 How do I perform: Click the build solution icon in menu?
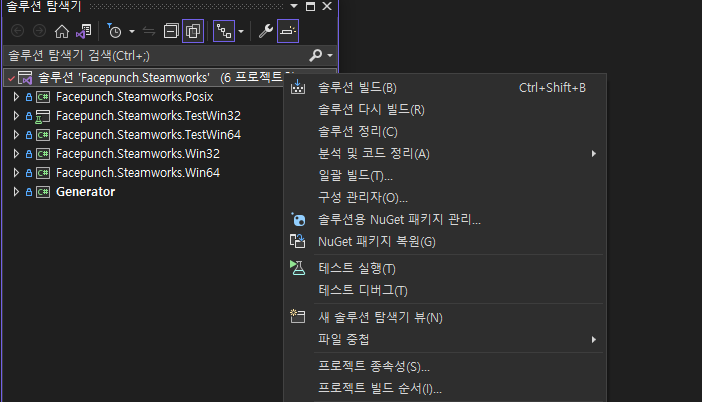point(298,87)
